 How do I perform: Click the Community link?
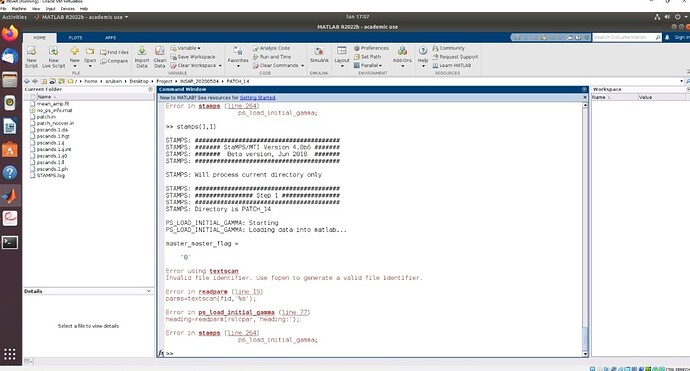[x=448, y=48]
